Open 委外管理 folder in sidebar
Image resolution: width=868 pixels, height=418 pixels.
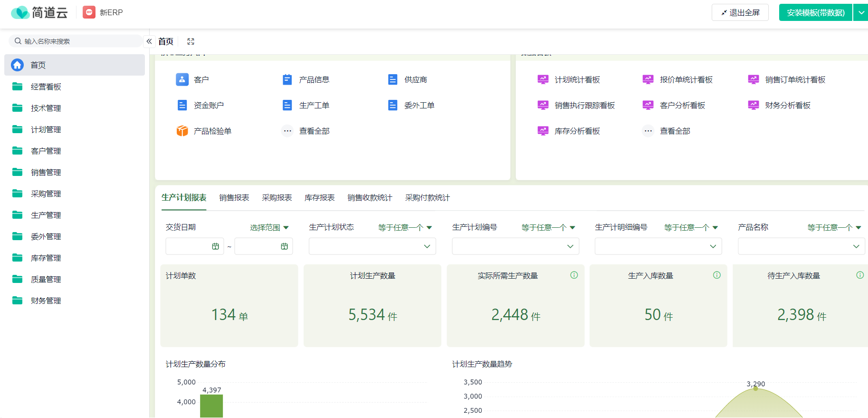75,236
